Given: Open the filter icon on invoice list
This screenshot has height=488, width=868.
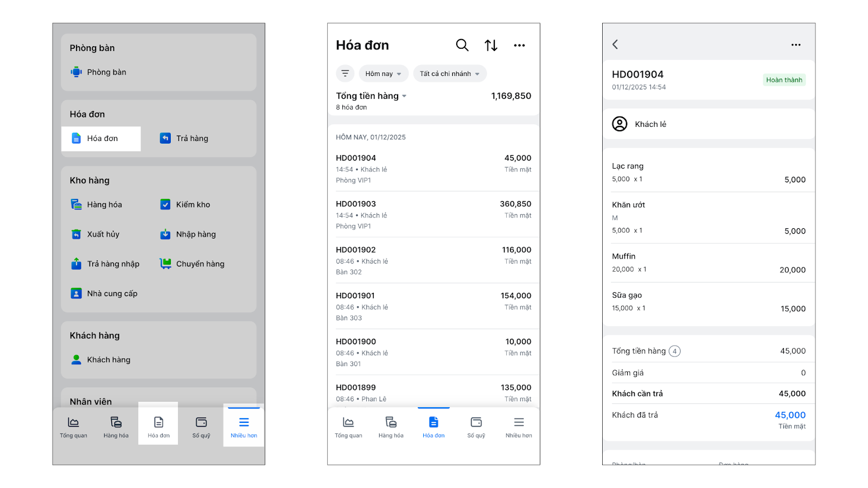Looking at the screenshot, I should coord(345,73).
